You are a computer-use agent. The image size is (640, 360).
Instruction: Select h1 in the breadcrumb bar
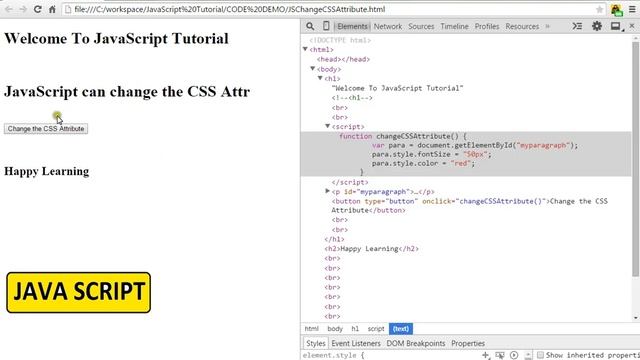coord(355,329)
